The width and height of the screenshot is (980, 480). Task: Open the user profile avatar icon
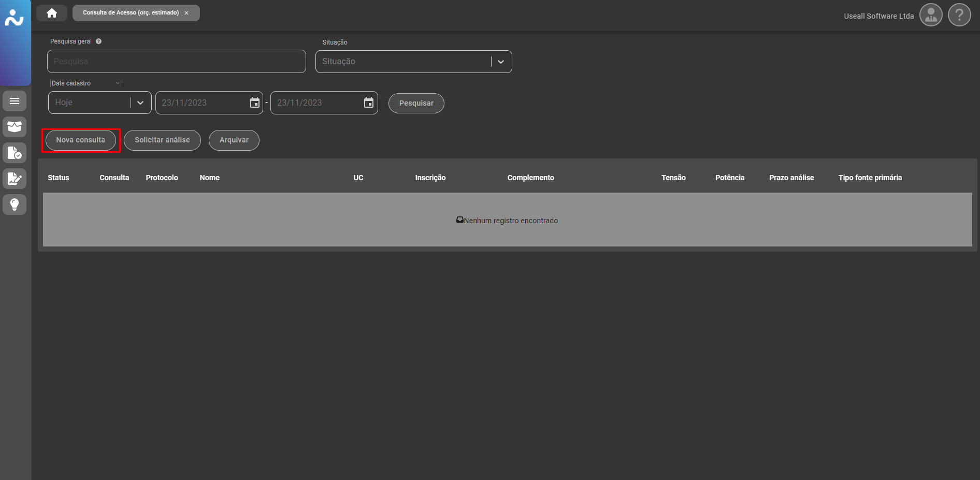931,15
